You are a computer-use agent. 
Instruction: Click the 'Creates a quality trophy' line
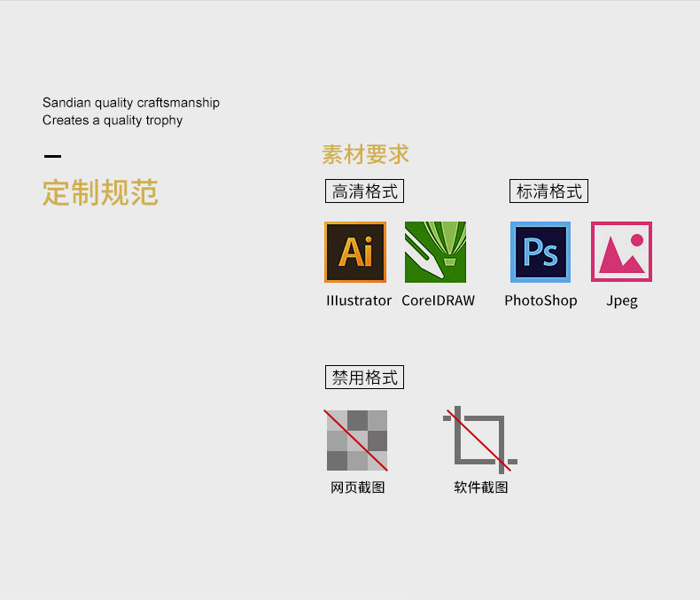point(113,121)
